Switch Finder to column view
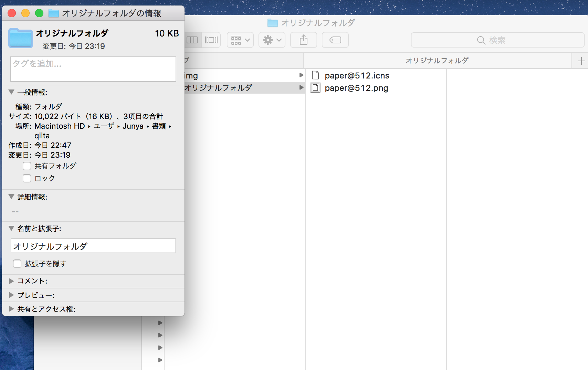Image resolution: width=588 pixels, height=370 pixels. tap(192, 40)
